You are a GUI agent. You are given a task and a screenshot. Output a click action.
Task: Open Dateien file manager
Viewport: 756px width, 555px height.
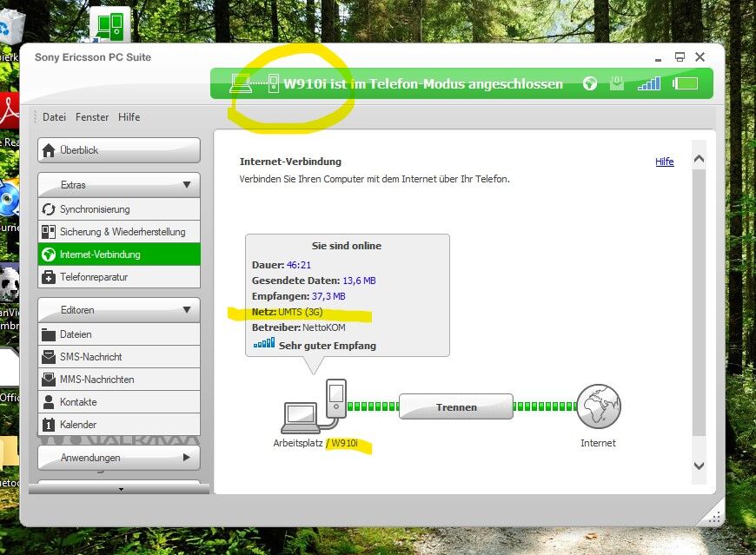(118, 334)
